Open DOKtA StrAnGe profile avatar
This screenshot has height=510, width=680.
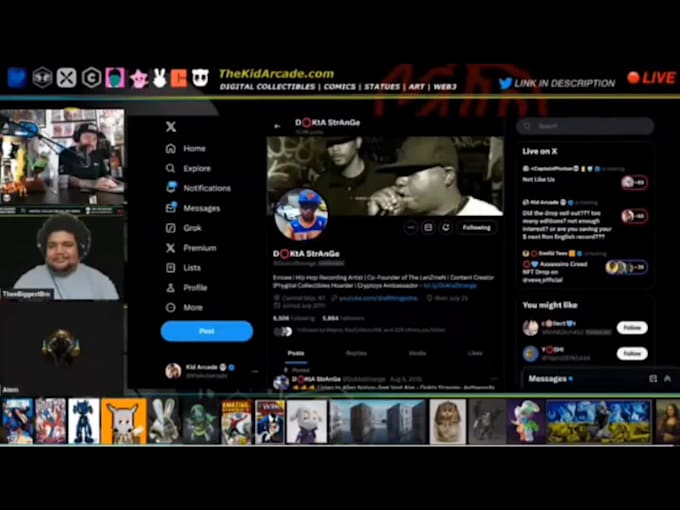[301, 215]
